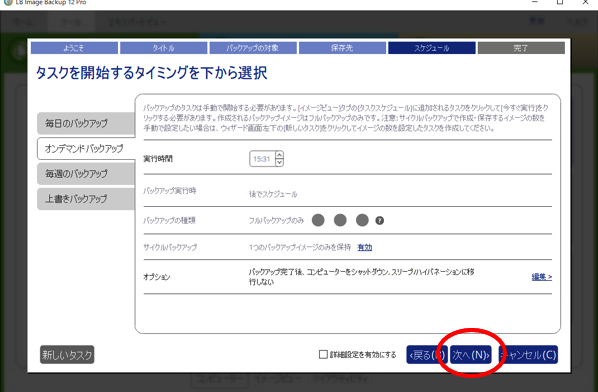Pick 毎週のバックアップ schedule option

[86, 174]
